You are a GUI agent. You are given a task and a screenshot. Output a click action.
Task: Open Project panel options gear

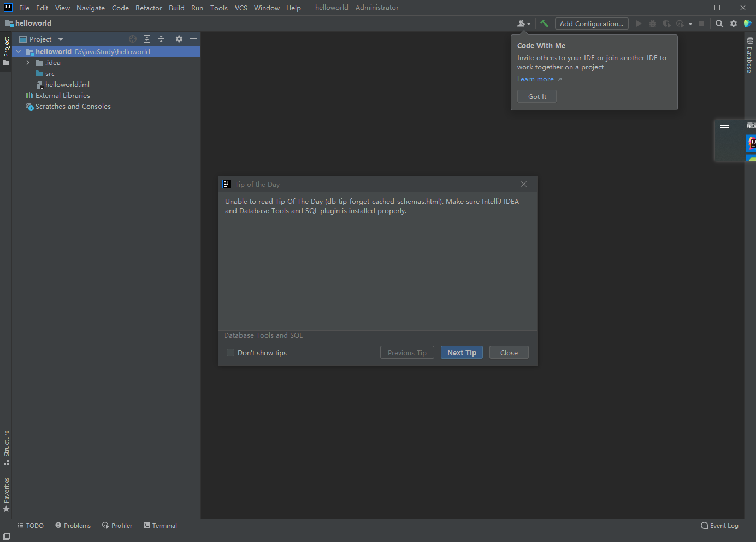[x=179, y=39]
